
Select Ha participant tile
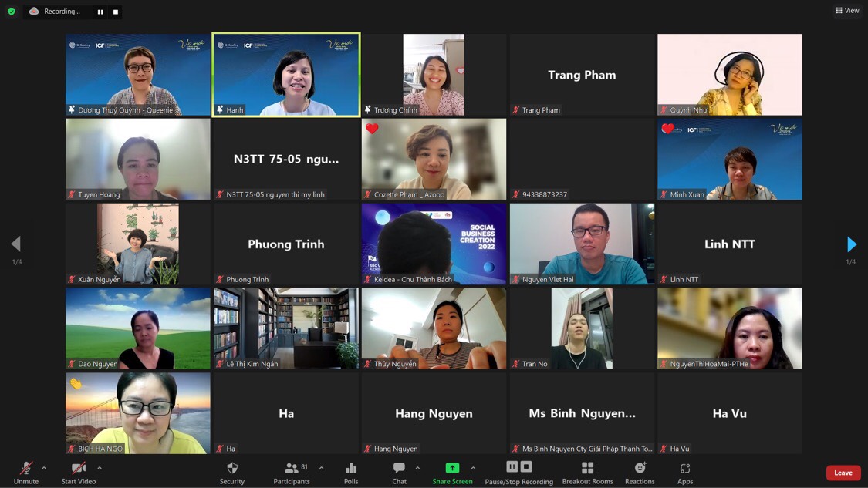point(286,413)
